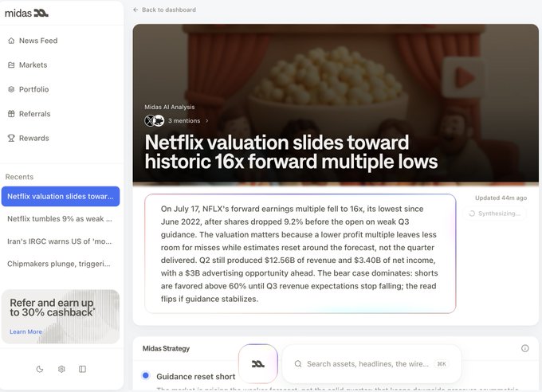This screenshot has height=392, width=542.
Task: Click the Markets chart icon
Action: click(11, 65)
